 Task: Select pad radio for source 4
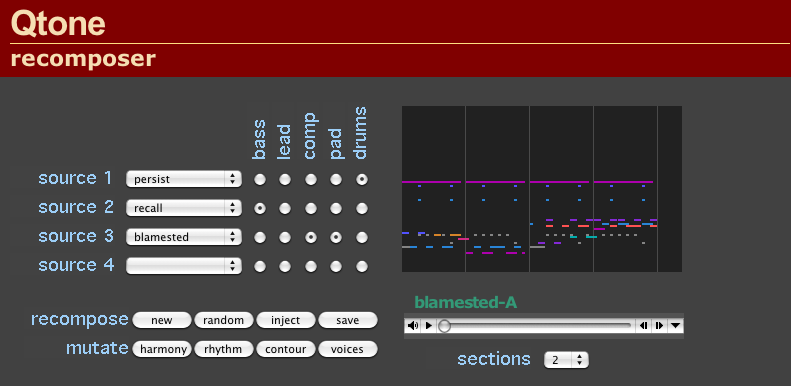(336, 266)
